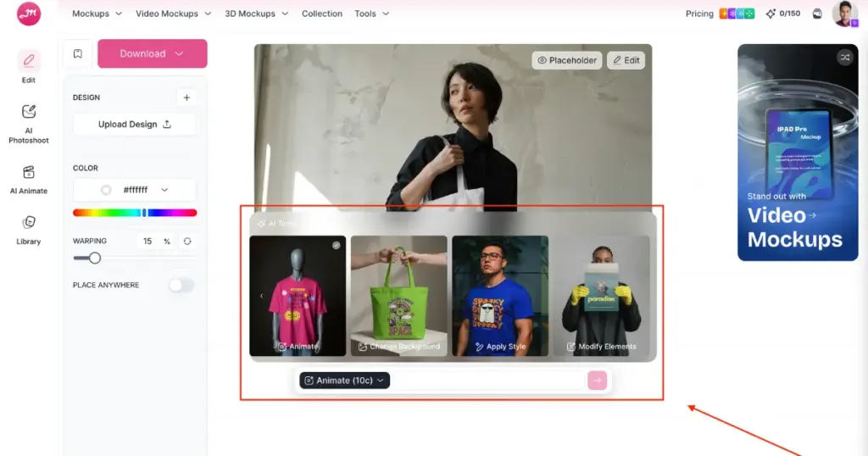
Task: Expand the Tools menu
Action: [371, 14]
